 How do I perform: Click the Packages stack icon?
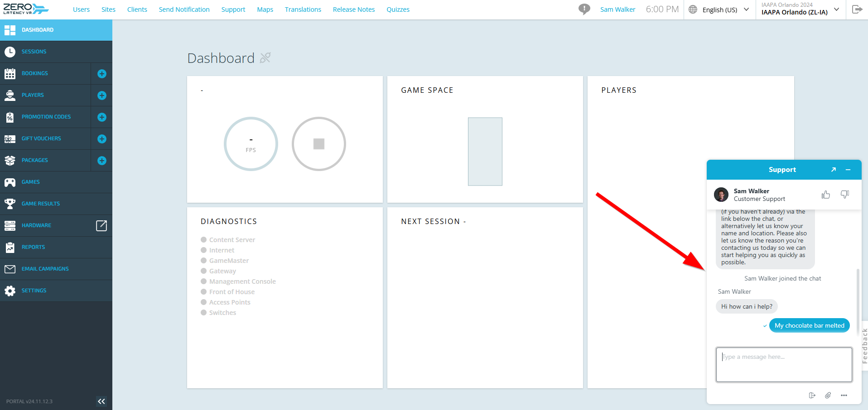coord(10,160)
